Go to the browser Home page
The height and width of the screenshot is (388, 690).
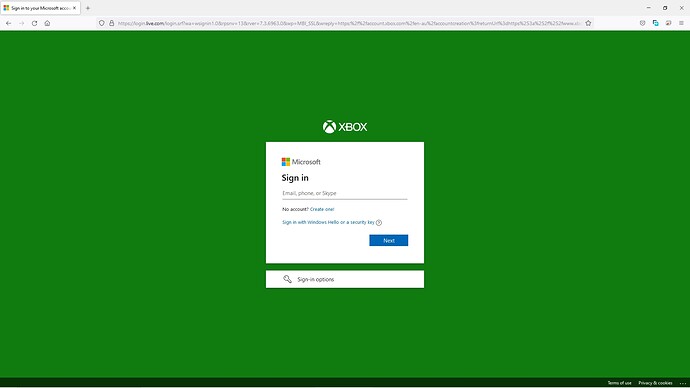click(47, 23)
